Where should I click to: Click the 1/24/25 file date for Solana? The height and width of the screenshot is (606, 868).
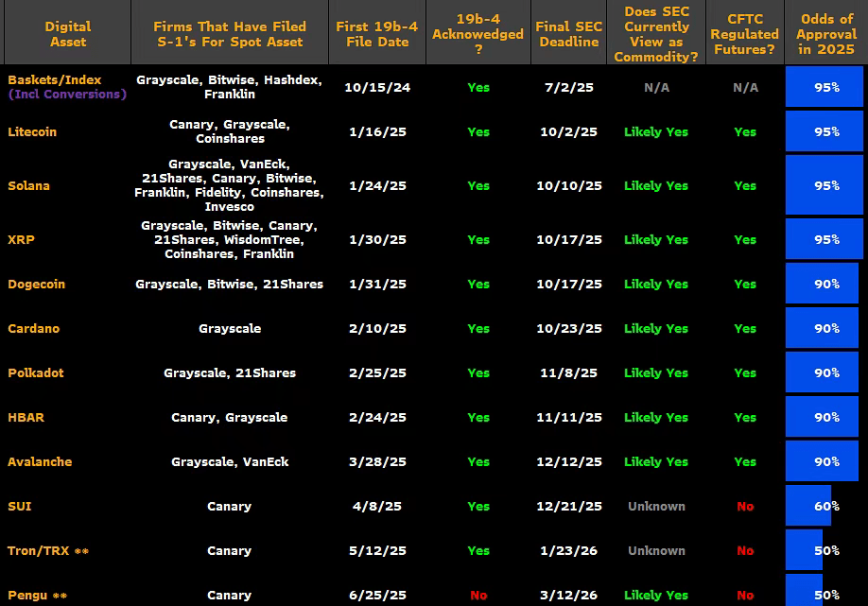[x=377, y=186]
